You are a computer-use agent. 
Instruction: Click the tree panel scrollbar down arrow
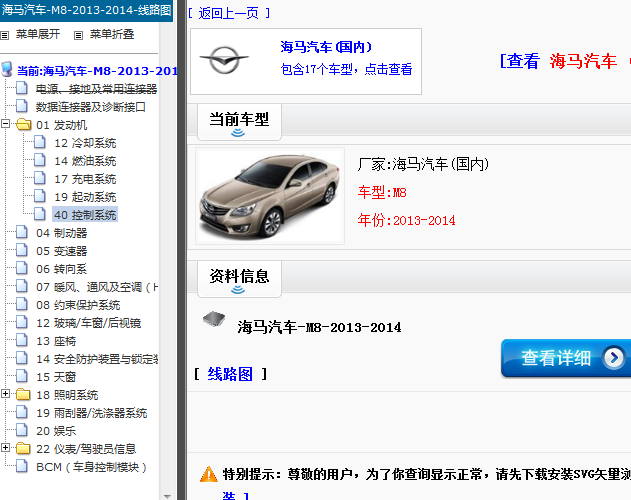coord(167,496)
